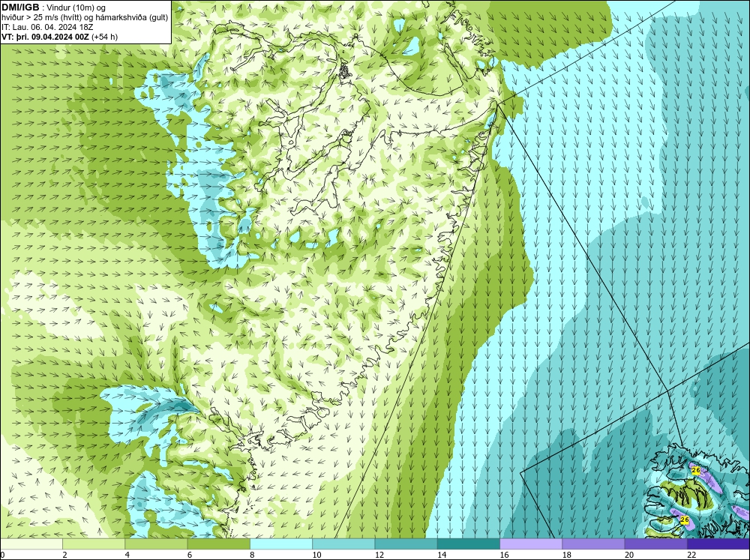Pick the dark green 6–8 m/s legend swatch
Viewport: 750px width, 560px height.
(x=218, y=544)
